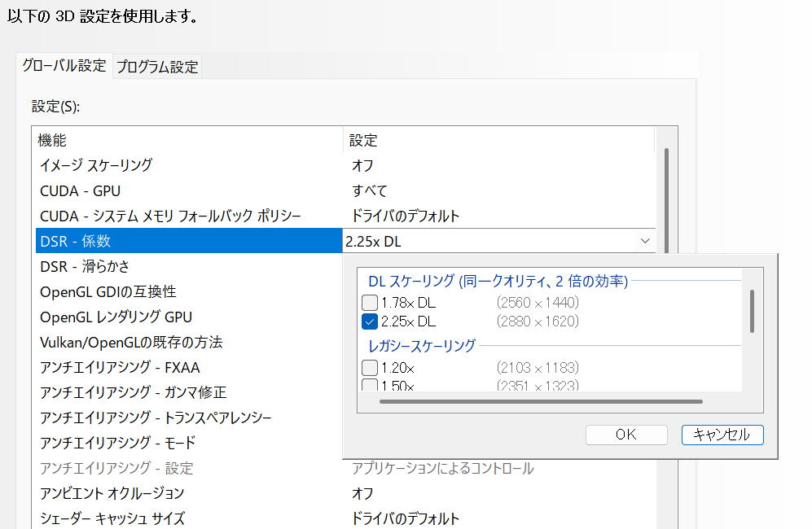The width and height of the screenshot is (812, 529).
Task: Click the キャンセル button
Action: [722, 435]
